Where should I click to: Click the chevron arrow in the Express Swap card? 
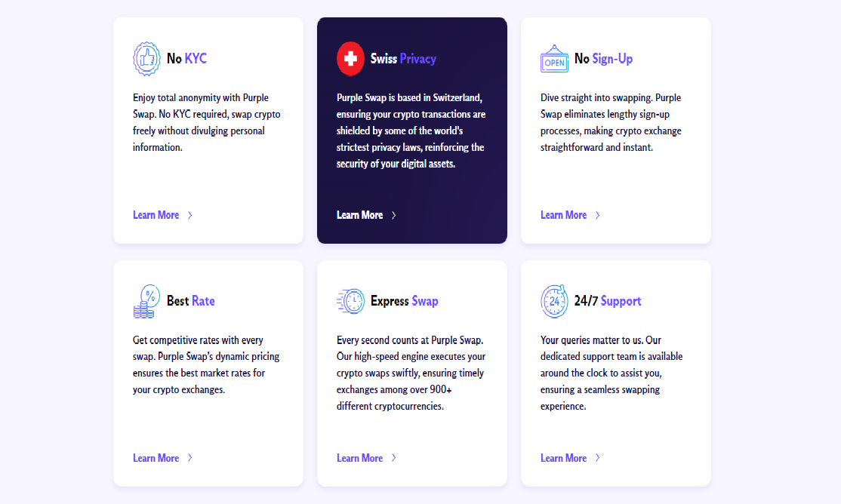[393, 458]
